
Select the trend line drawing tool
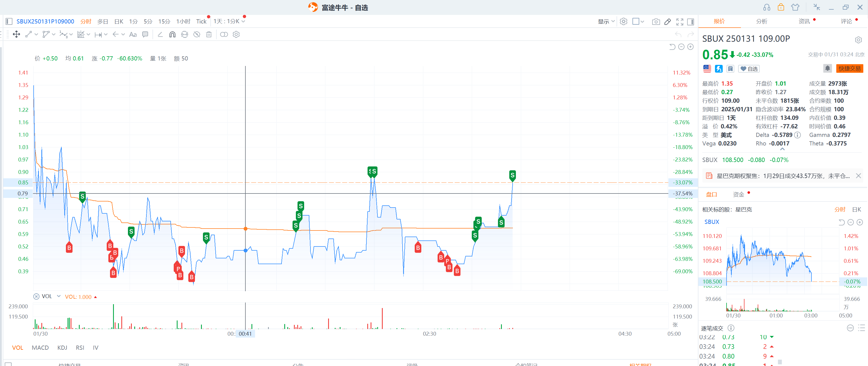pos(29,35)
